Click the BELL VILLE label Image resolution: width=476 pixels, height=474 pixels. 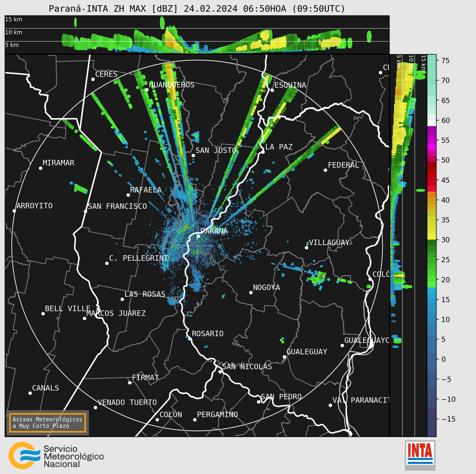[x=68, y=309]
